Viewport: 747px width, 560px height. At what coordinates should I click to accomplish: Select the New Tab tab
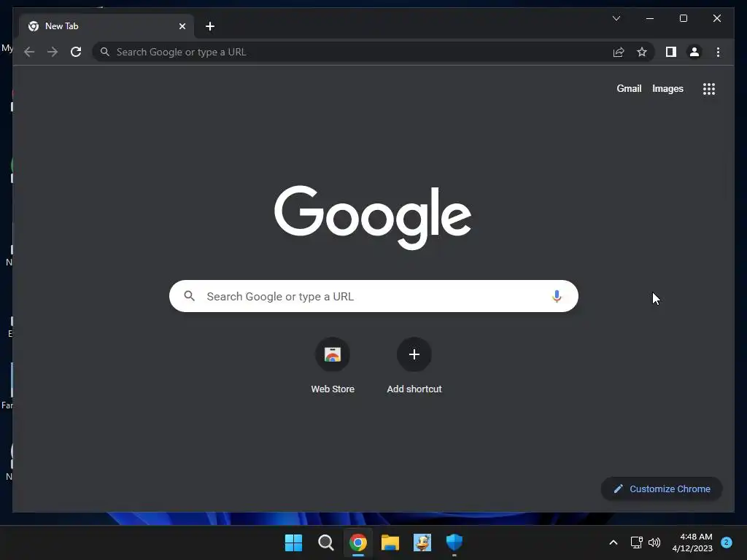pos(107,26)
